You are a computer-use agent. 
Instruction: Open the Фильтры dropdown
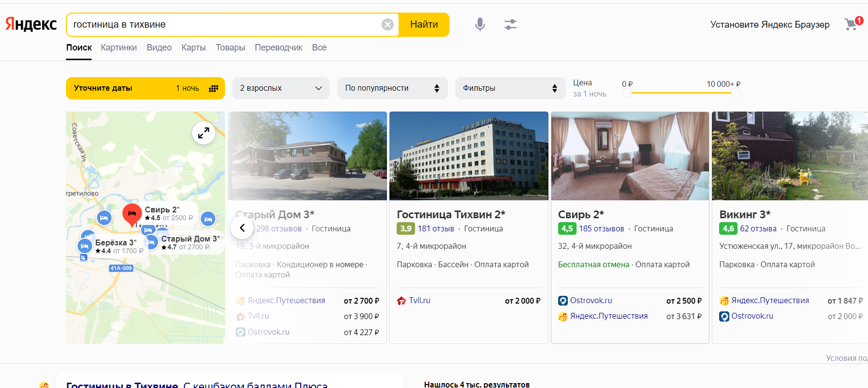511,88
